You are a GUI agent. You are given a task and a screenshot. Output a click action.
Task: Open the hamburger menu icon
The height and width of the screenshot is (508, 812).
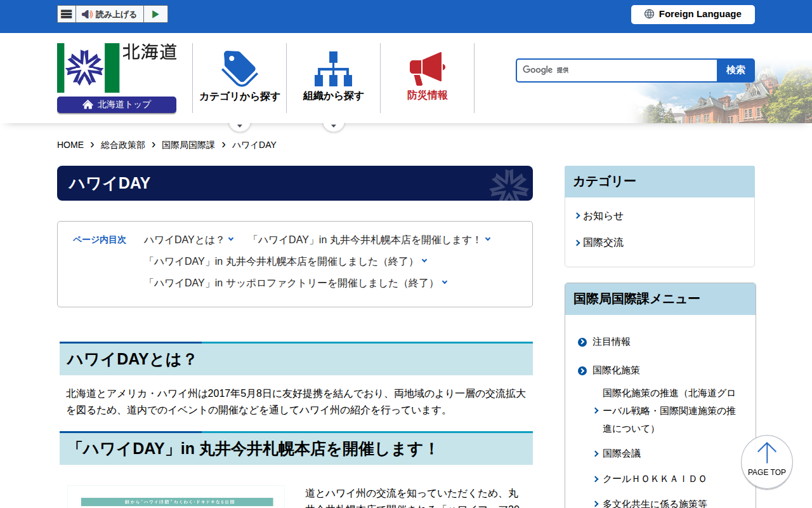[66, 13]
